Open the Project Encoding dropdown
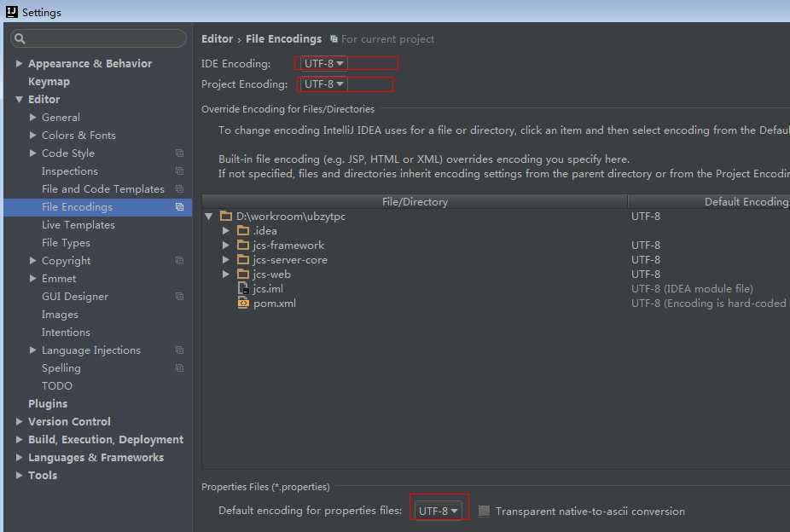The image size is (790, 532). tap(324, 84)
